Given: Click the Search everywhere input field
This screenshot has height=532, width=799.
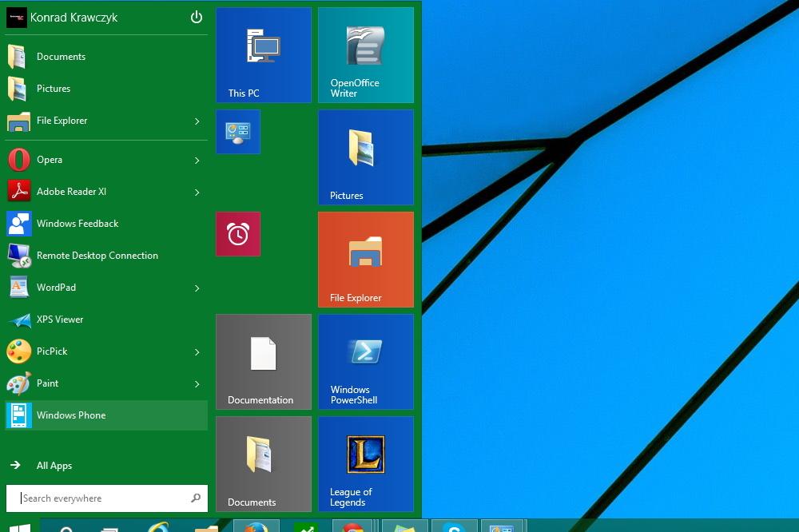Looking at the screenshot, I should point(107,498).
